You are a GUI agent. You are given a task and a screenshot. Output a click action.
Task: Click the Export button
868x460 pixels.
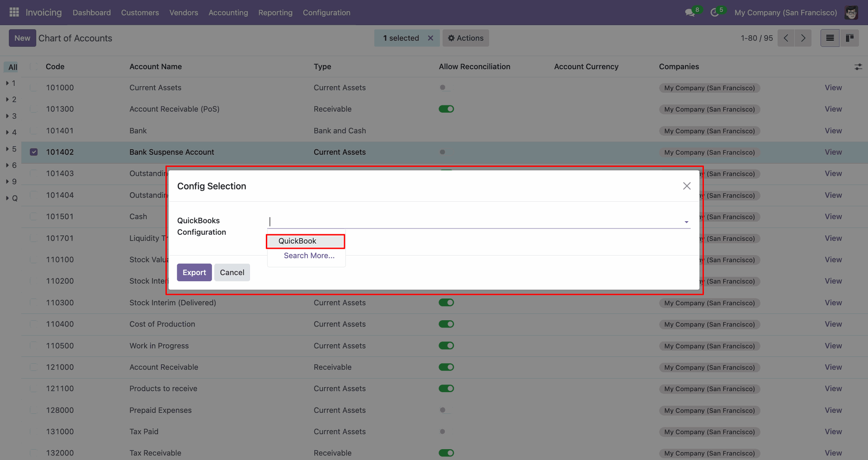tap(194, 272)
